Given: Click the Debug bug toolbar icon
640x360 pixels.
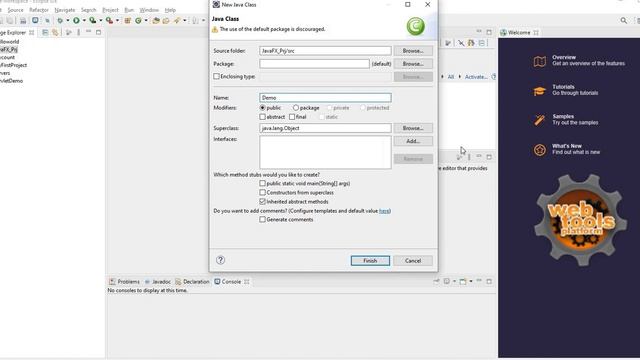Looking at the screenshot, I should 60,20.
